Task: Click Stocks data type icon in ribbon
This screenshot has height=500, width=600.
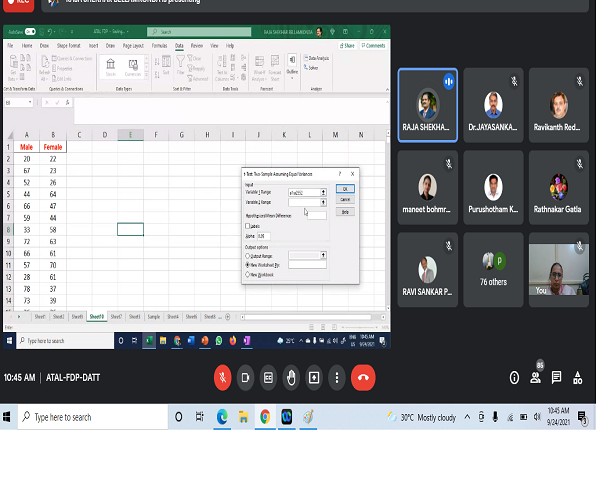Action: [x=111, y=67]
